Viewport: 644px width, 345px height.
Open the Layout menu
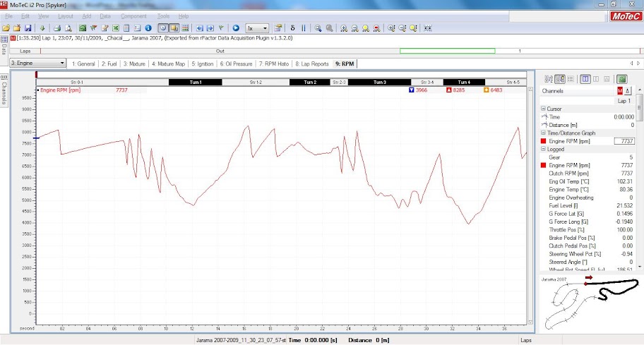coord(65,16)
